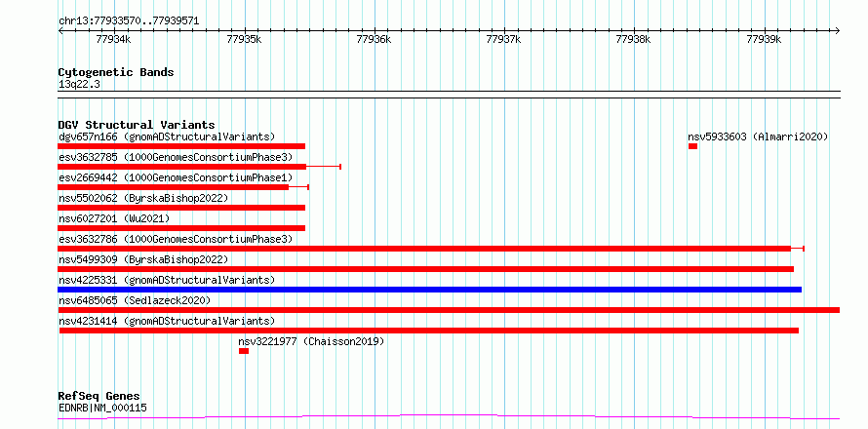Click the long red bar under nsv5499309

click(425, 269)
